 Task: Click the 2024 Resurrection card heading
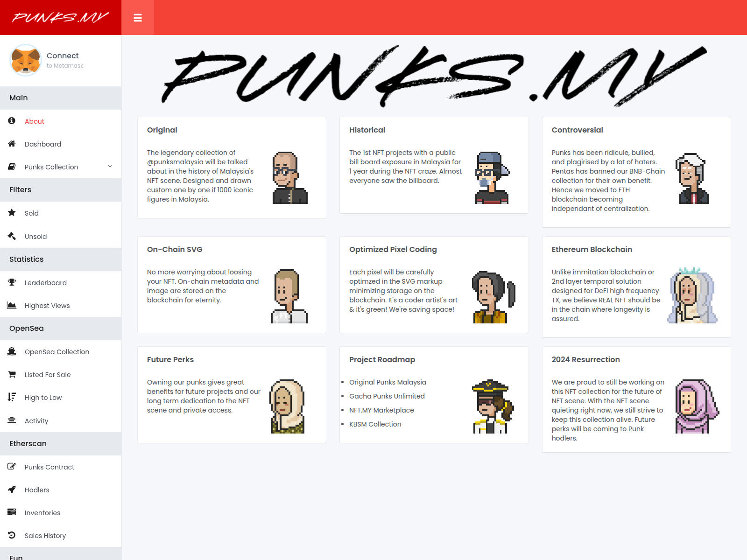585,360
